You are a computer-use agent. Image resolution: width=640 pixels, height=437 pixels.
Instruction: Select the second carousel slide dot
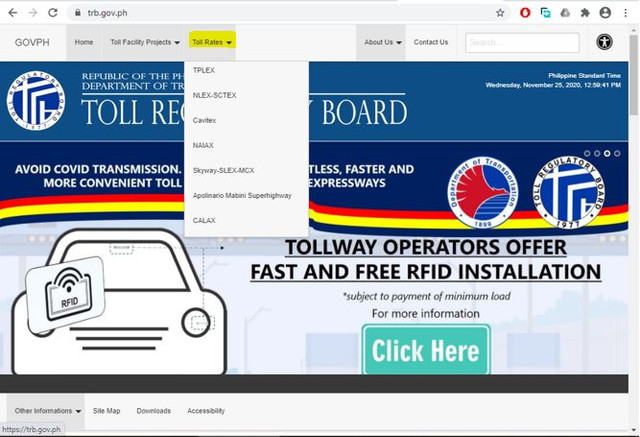tap(597, 153)
